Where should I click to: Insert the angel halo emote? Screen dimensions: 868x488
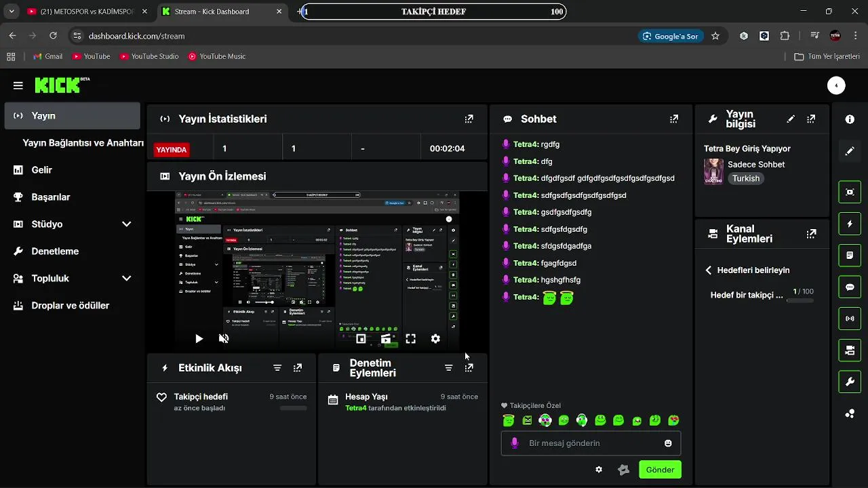click(509, 421)
